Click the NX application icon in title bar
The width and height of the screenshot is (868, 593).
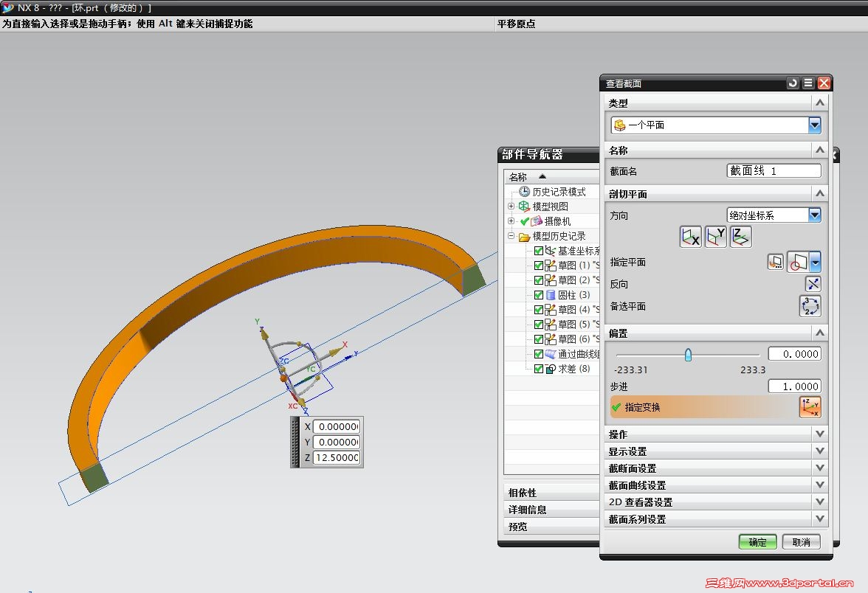[7, 7]
